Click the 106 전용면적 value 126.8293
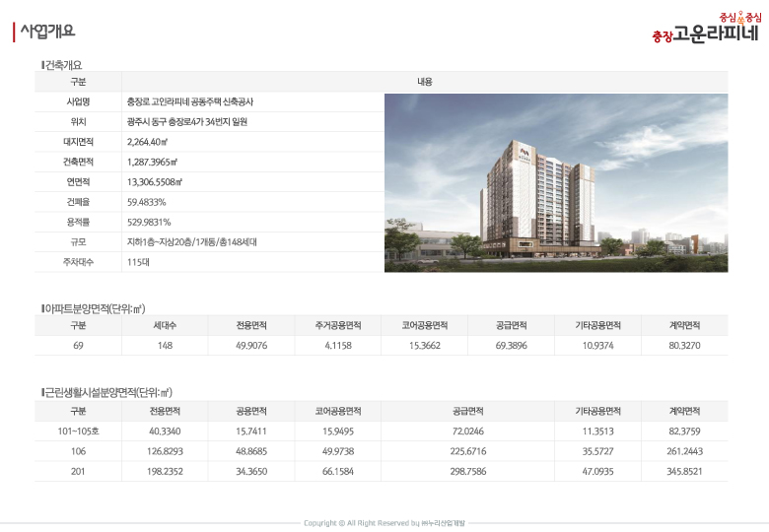Viewport: 769px width, 532px height. coord(165,451)
